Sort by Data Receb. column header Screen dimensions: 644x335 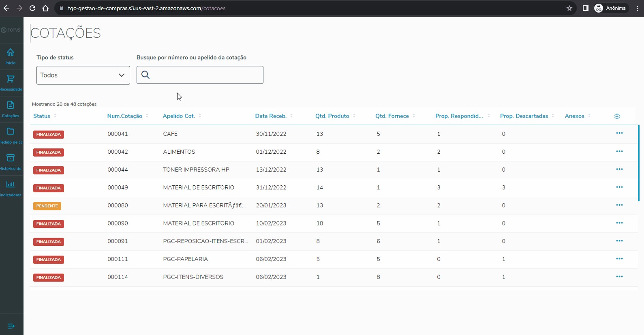tap(271, 116)
